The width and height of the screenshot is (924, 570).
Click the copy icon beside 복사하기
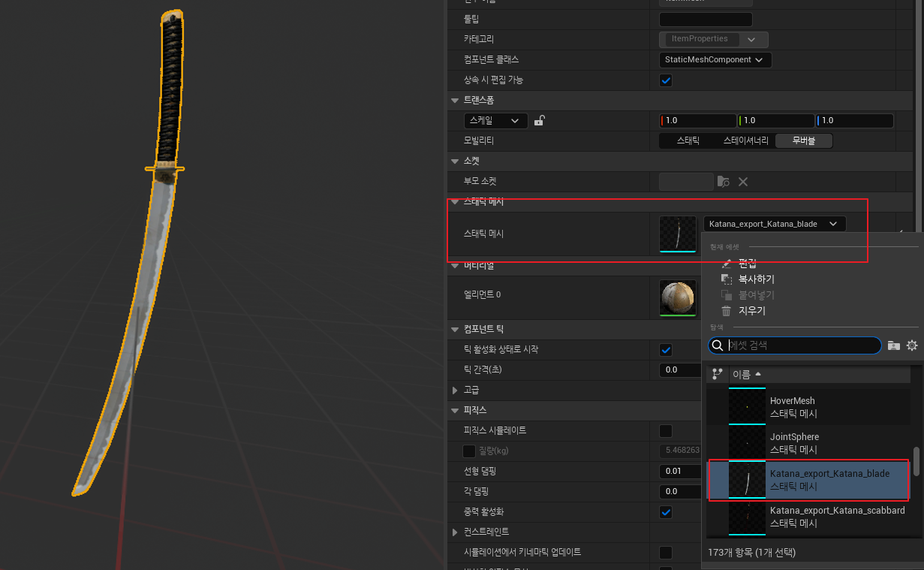point(726,279)
